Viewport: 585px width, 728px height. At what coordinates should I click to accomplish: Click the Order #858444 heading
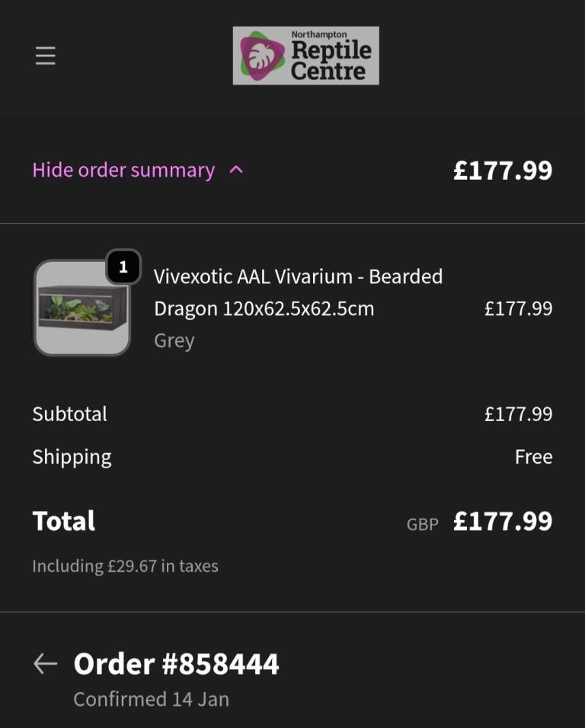pos(176,664)
